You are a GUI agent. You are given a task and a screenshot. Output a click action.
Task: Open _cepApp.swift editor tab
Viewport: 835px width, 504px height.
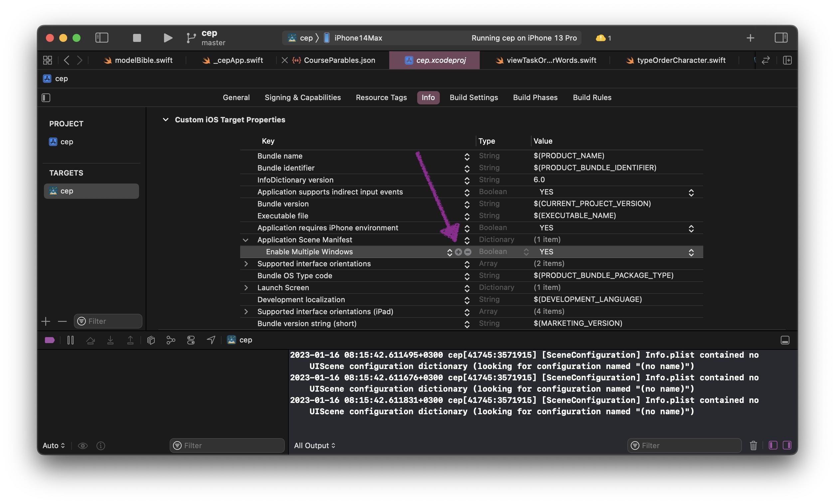233,60
